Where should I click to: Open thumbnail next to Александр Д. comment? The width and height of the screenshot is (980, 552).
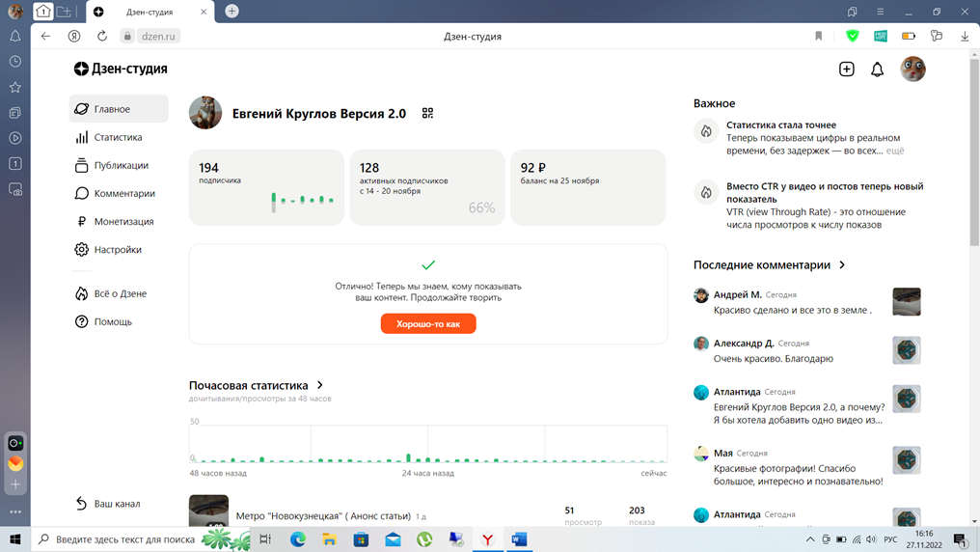click(x=907, y=350)
